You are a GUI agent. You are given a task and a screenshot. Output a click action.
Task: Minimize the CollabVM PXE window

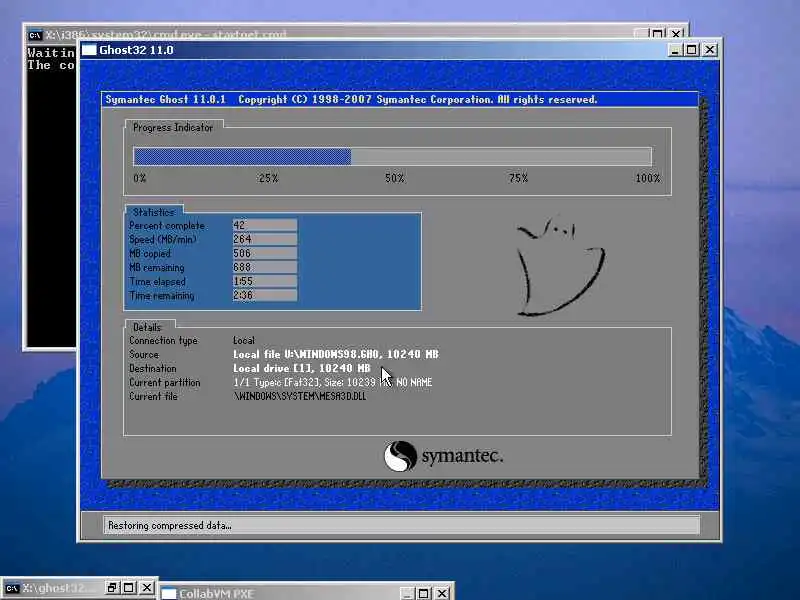click(407, 593)
